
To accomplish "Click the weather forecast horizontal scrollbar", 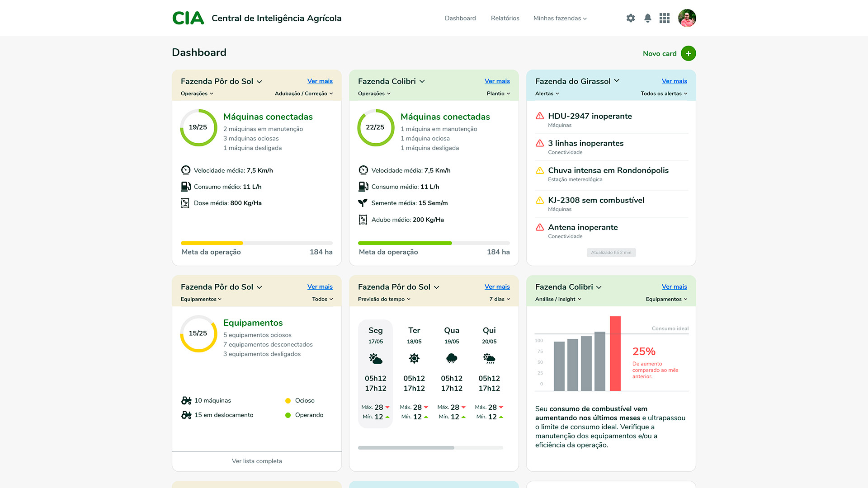I will [x=406, y=448].
